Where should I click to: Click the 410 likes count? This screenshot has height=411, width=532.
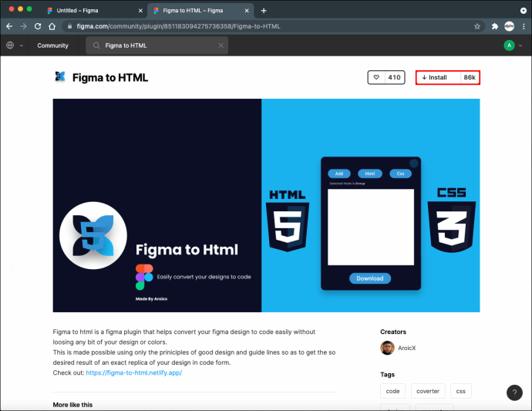click(394, 77)
